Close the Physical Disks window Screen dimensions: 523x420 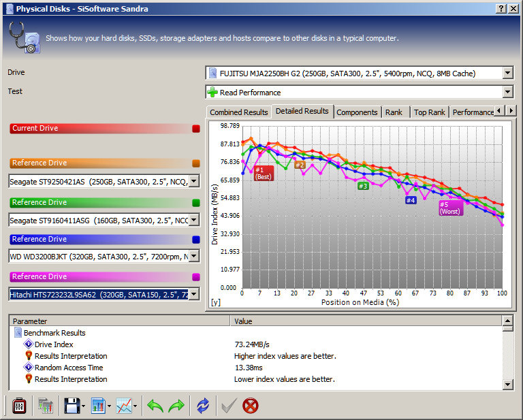513,9
